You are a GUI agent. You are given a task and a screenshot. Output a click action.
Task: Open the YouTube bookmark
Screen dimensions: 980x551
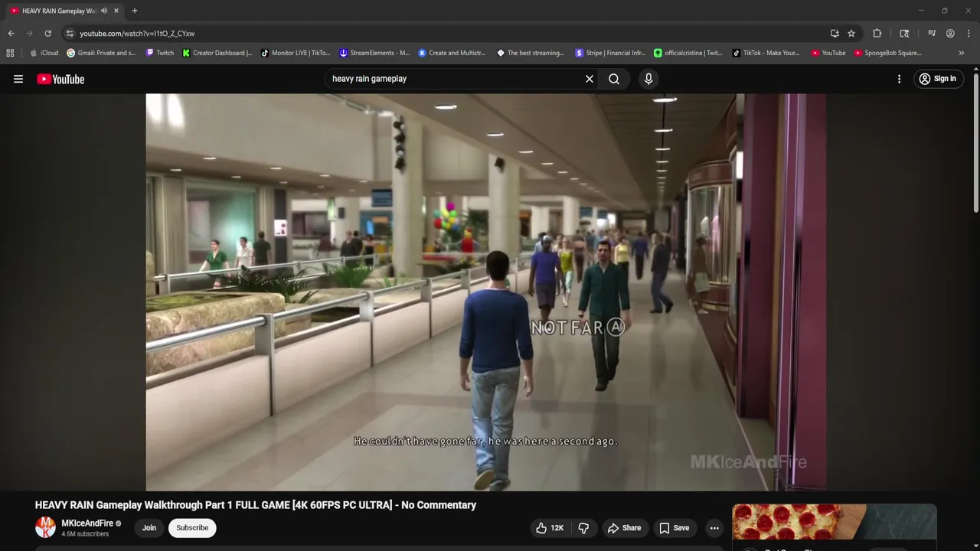[828, 53]
